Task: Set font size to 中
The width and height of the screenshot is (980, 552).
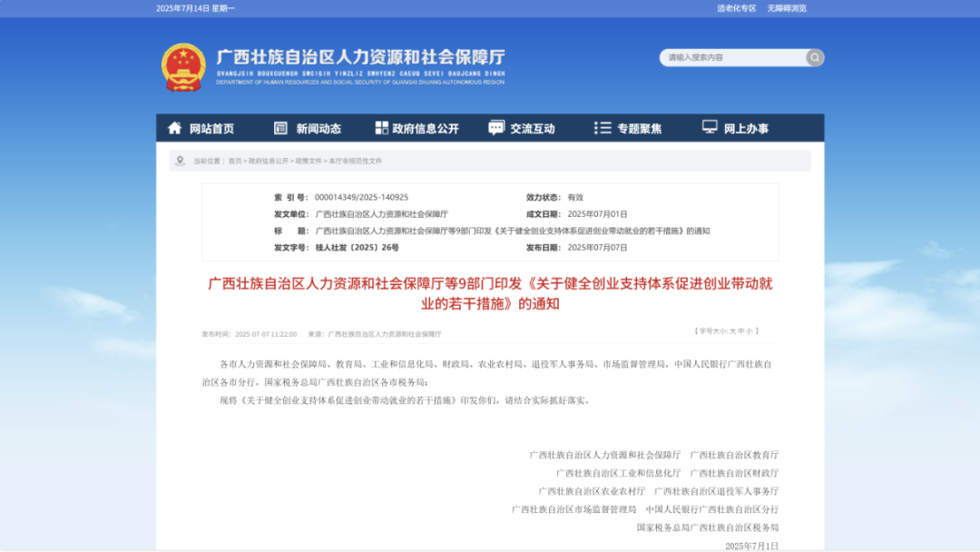Action: pyautogui.click(x=741, y=331)
